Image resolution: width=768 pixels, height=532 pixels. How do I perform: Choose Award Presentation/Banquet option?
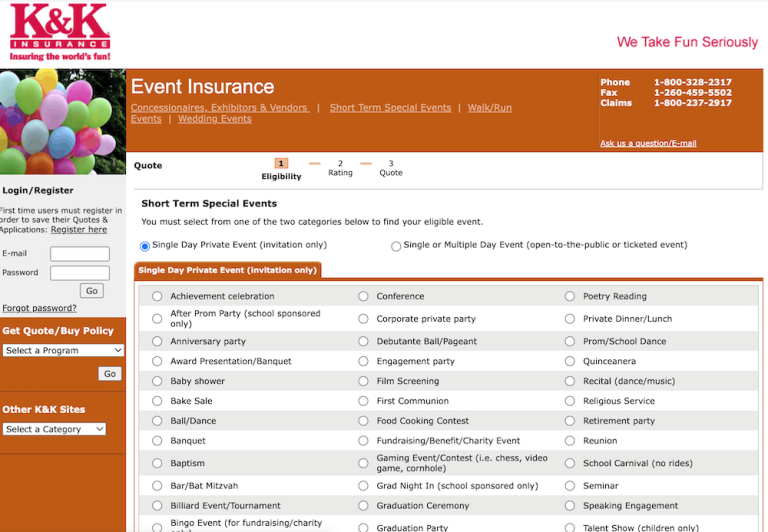(x=157, y=361)
